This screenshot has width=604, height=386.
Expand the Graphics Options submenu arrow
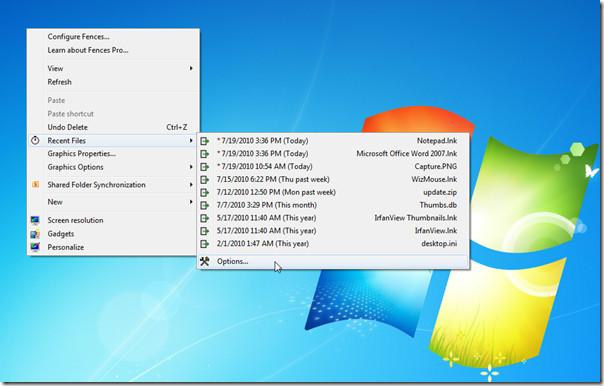click(x=191, y=167)
